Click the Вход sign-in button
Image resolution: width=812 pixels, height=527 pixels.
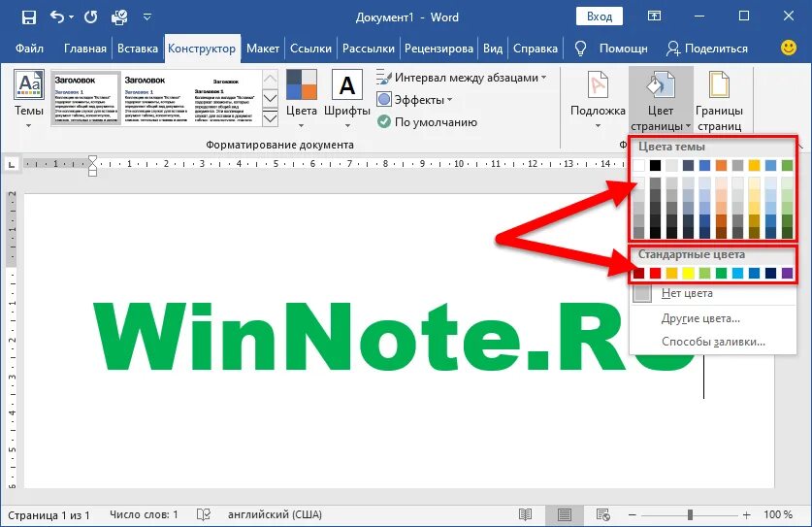point(600,16)
